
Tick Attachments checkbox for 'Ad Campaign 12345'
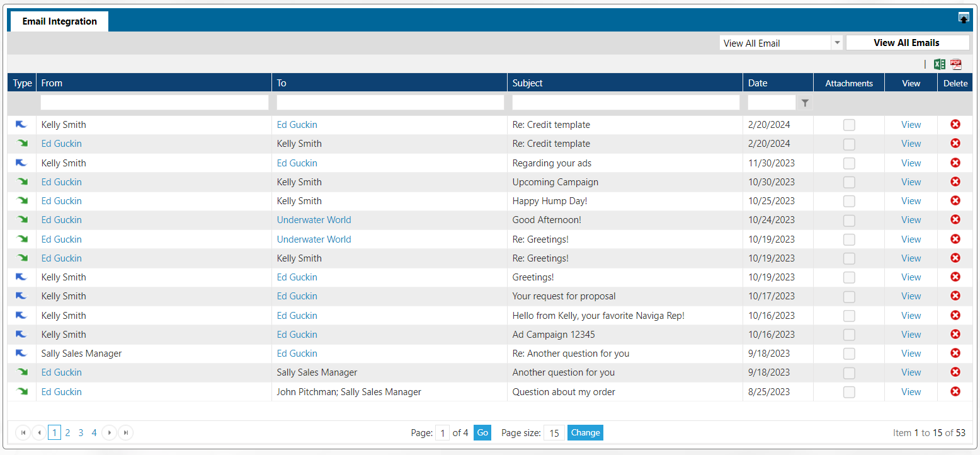849,335
